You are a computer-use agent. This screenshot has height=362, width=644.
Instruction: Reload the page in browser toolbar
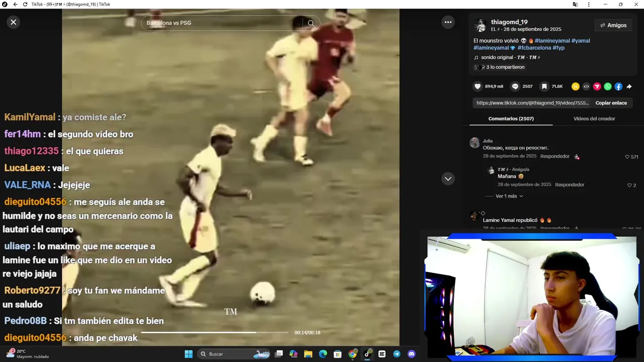pos(25,4)
